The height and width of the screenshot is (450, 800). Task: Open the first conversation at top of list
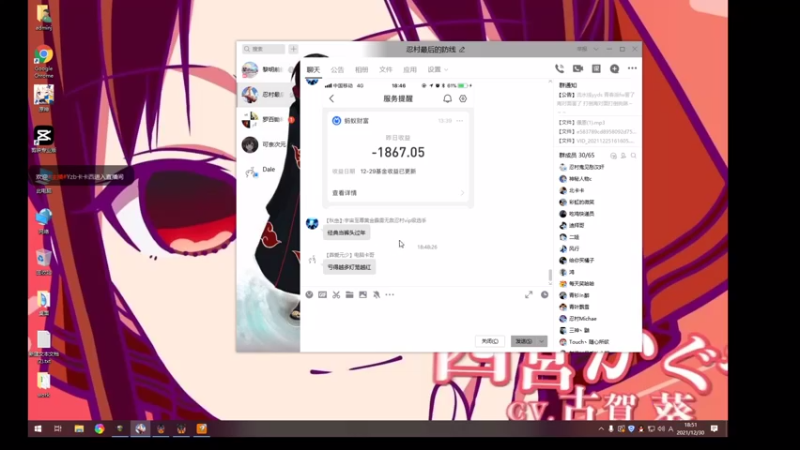[268, 70]
